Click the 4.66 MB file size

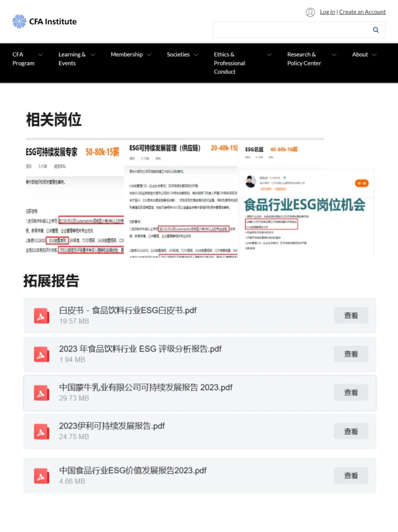coord(72,481)
